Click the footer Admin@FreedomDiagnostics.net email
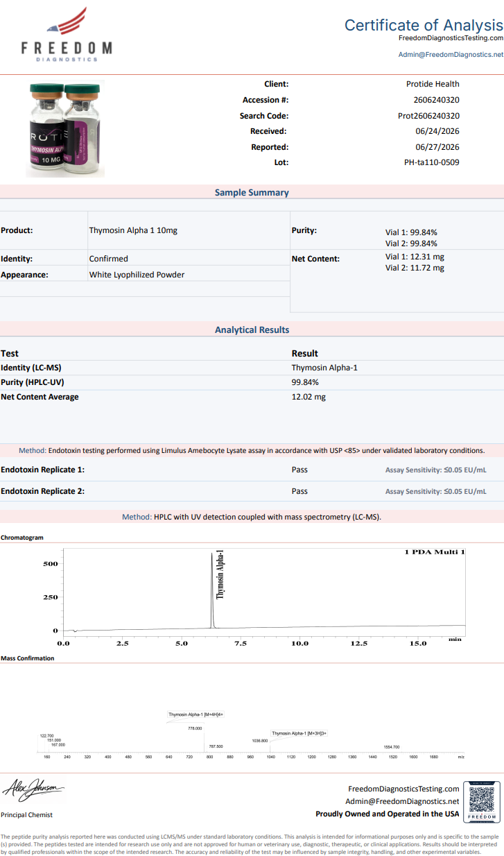Image resolution: width=504 pixels, height=856 pixels. [402, 801]
